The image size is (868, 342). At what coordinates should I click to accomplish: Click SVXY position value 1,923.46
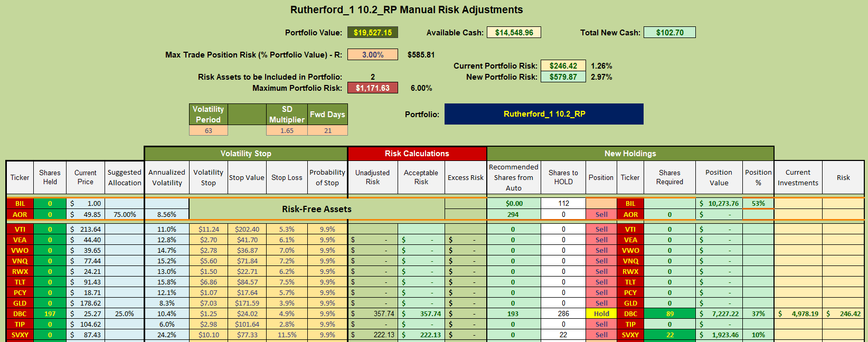click(719, 335)
